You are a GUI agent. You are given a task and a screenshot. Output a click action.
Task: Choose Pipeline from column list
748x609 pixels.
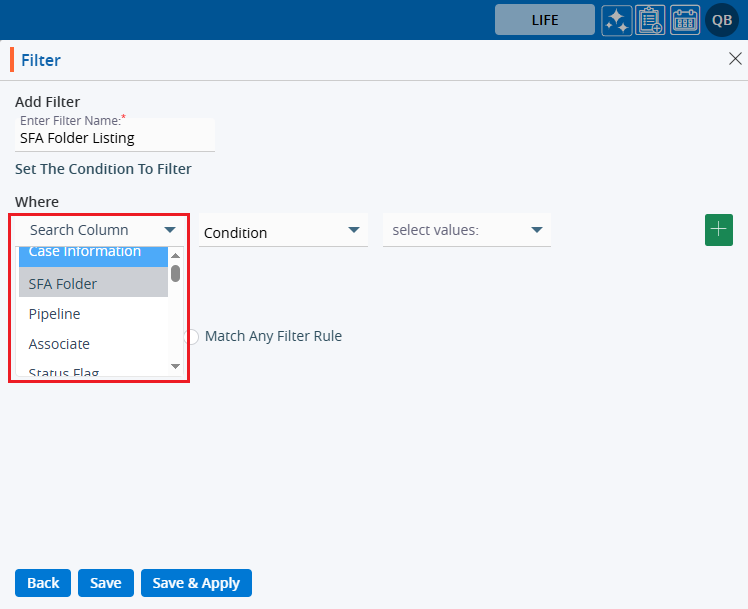93,314
